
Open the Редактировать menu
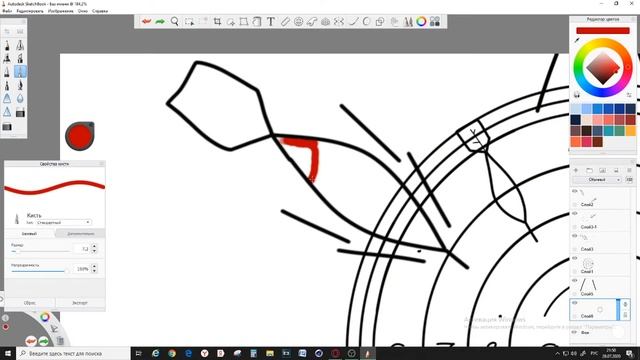30,11
